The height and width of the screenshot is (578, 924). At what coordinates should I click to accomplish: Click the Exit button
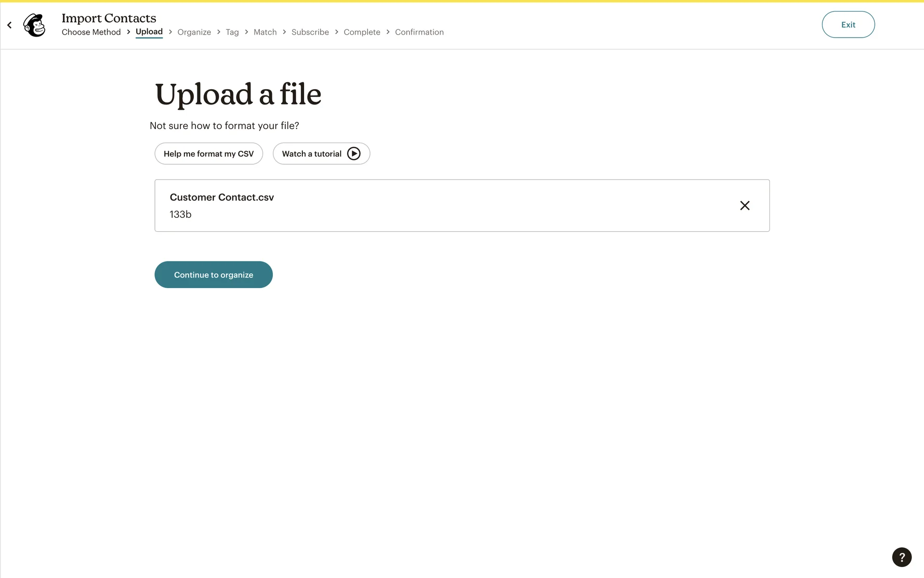[848, 25]
